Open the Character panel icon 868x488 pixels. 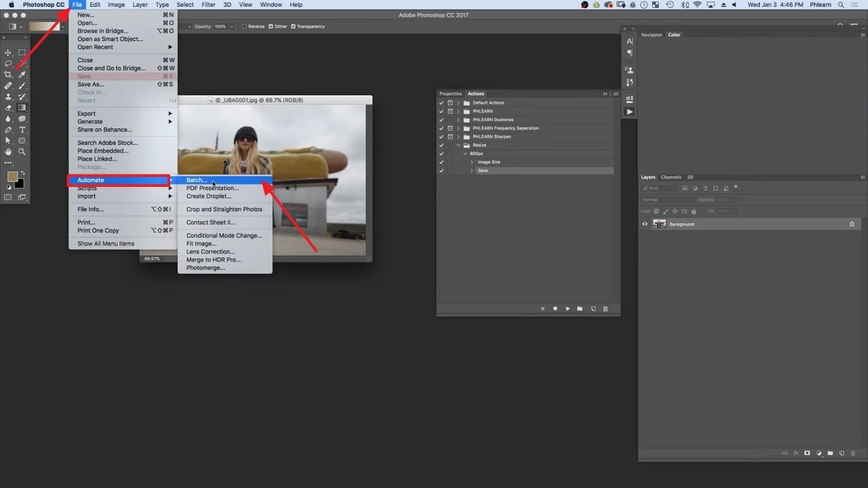click(630, 41)
